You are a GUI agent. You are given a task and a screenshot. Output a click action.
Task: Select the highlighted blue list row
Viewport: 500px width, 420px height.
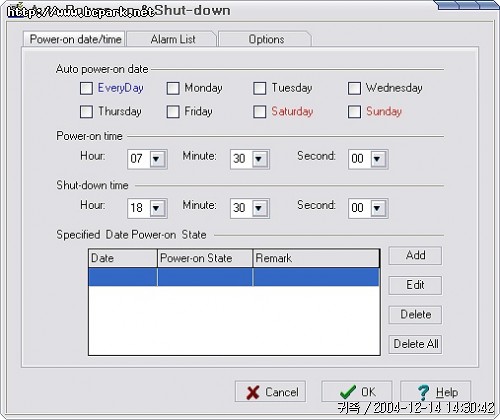pyautogui.click(x=234, y=277)
